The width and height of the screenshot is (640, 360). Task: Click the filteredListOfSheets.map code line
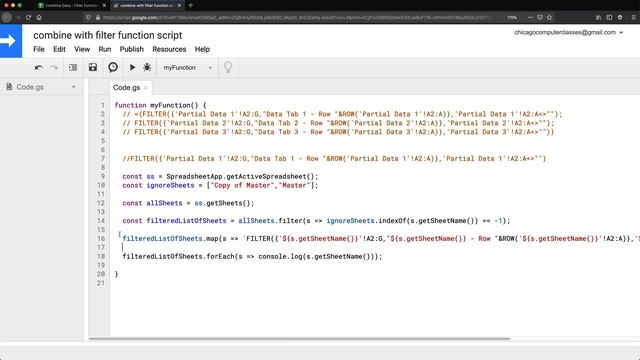coord(381,239)
